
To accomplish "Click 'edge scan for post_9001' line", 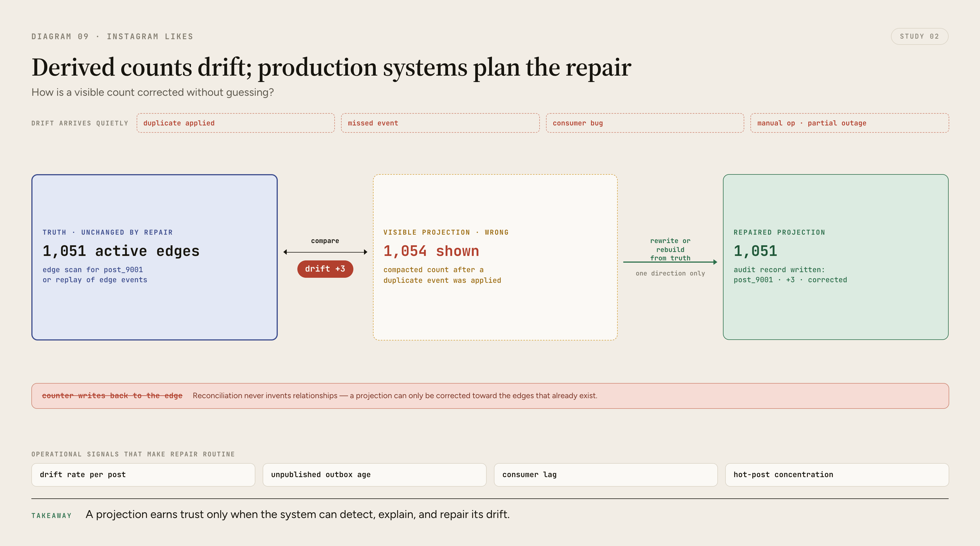I will pyautogui.click(x=92, y=270).
